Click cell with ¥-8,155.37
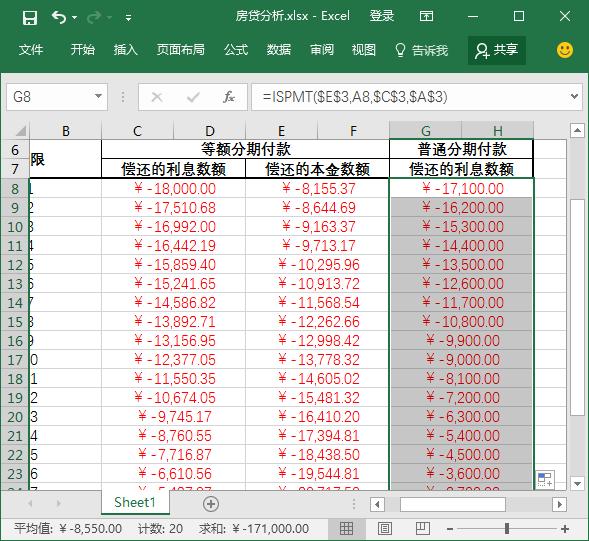Screen dimensions: 589x541 317,189
